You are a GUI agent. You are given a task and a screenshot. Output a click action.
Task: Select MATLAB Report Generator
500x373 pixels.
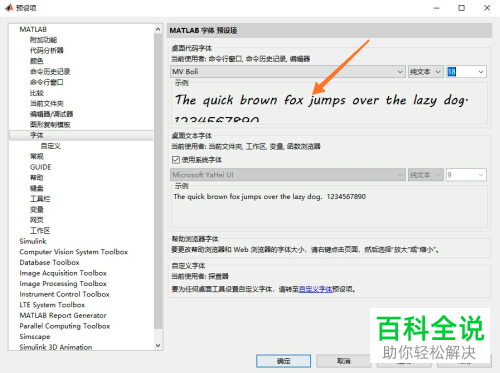point(63,316)
